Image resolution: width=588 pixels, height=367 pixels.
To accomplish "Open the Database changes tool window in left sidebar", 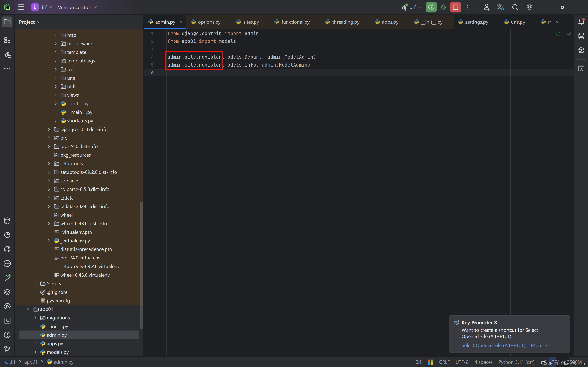I will [7, 221].
